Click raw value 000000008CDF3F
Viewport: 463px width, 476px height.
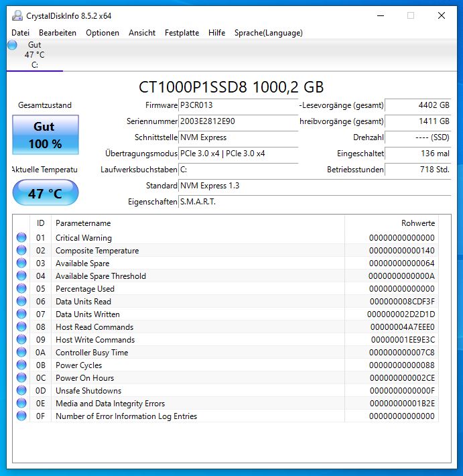[x=402, y=302]
